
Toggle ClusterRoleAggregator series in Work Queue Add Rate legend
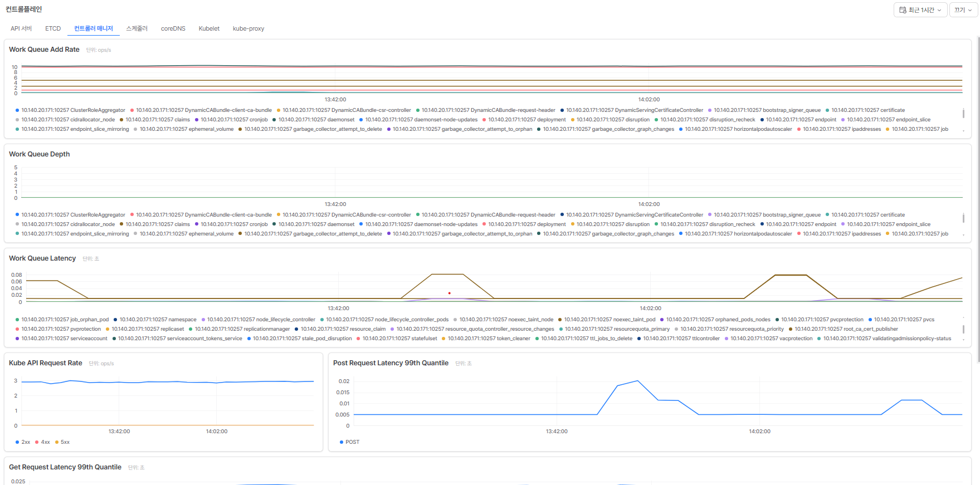click(x=71, y=110)
